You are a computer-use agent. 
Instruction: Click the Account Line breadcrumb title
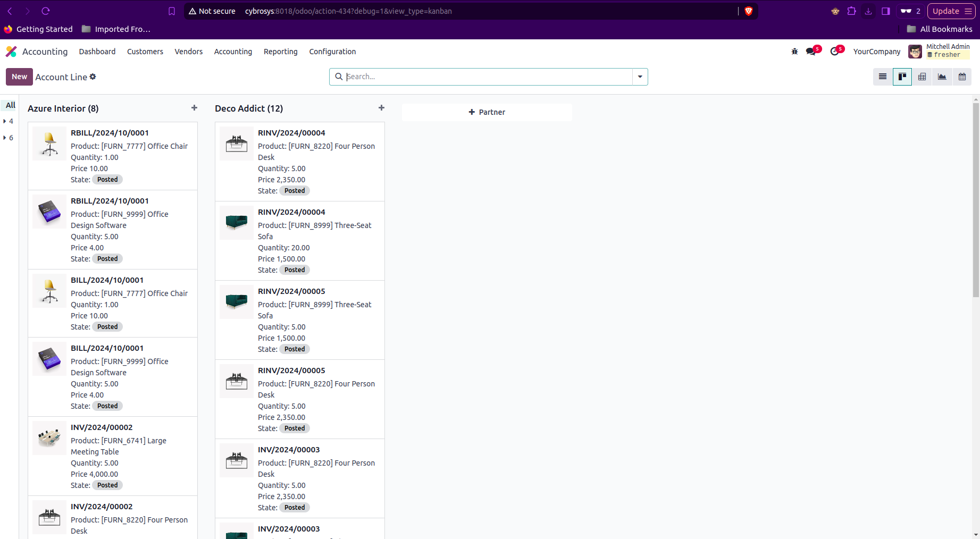click(x=61, y=77)
